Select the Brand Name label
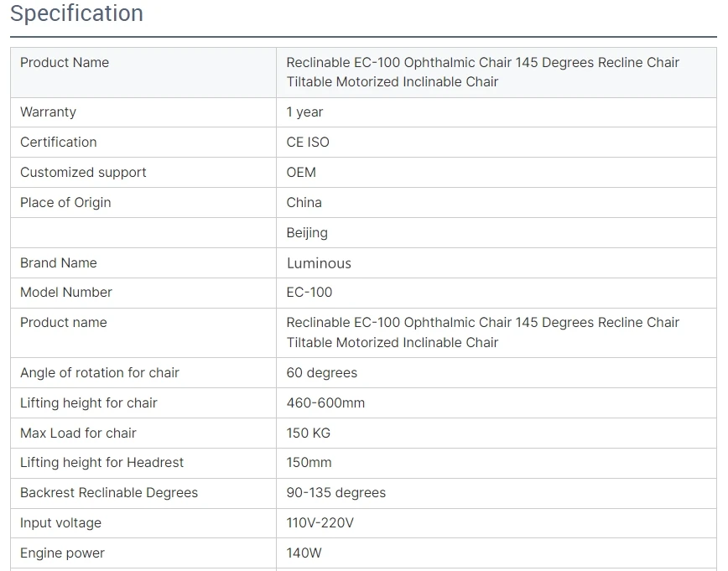 tap(59, 262)
